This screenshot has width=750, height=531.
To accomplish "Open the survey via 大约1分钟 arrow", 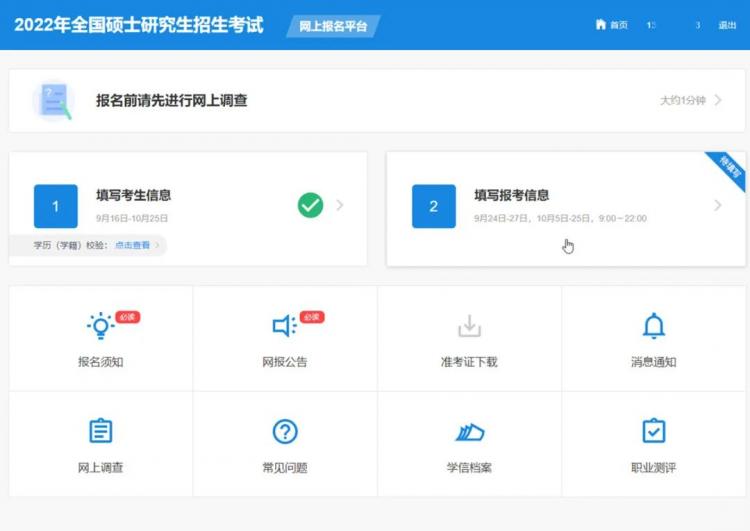I will coord(717,100).
